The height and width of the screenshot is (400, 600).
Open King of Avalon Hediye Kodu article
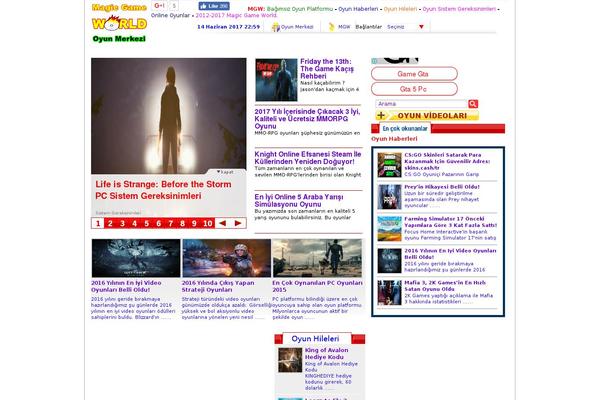[x=326, y=353]
